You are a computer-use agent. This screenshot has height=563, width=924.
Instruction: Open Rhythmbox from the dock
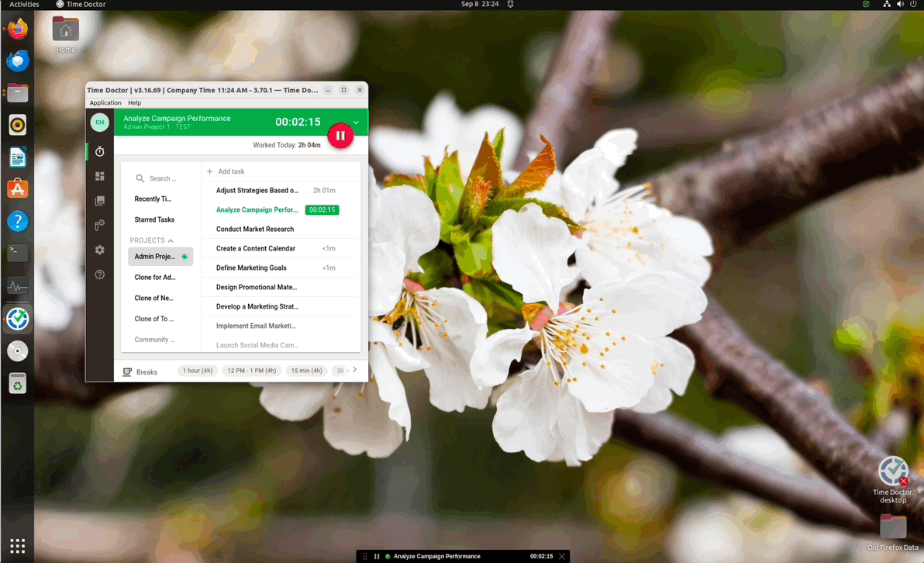[18, 125]
